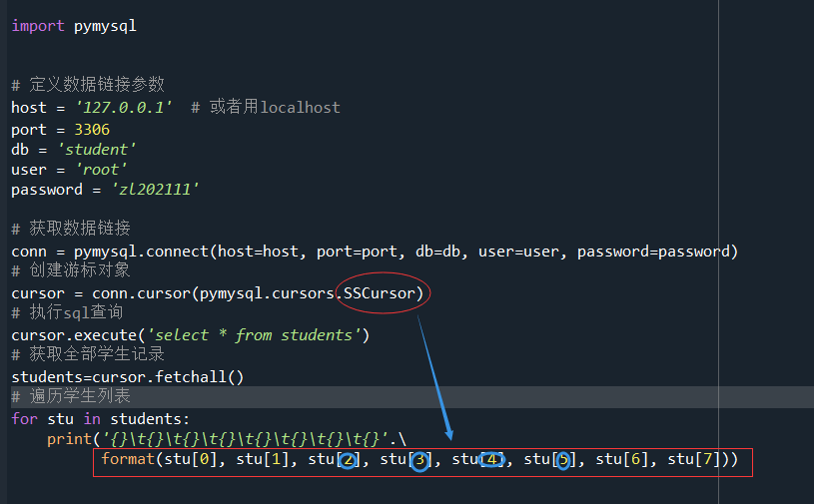This screenshot has width=814, height=504.
Task: Click 'stu[1]' in the format arguments
Action: click(x=263, y=459)
